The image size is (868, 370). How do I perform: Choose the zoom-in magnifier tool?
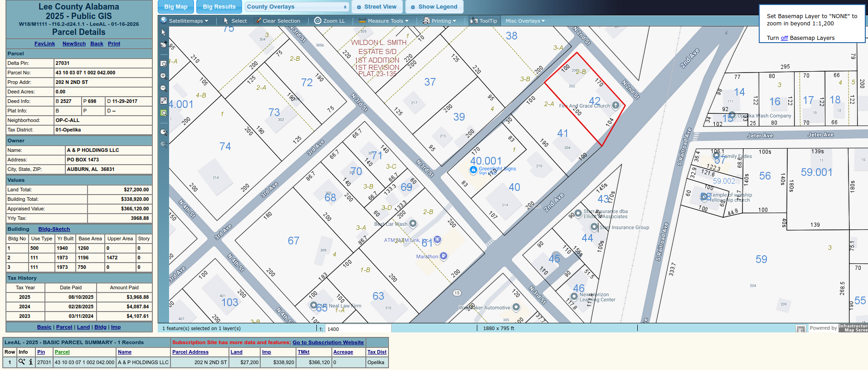164,76
